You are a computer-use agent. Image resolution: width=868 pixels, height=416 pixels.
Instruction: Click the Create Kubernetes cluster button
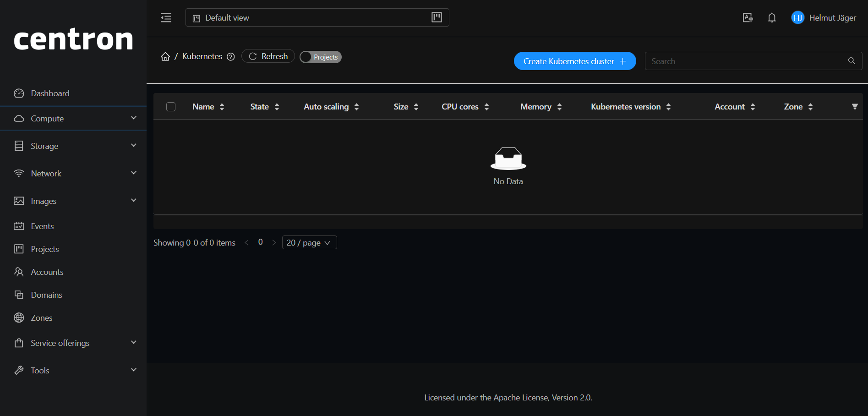574,61
